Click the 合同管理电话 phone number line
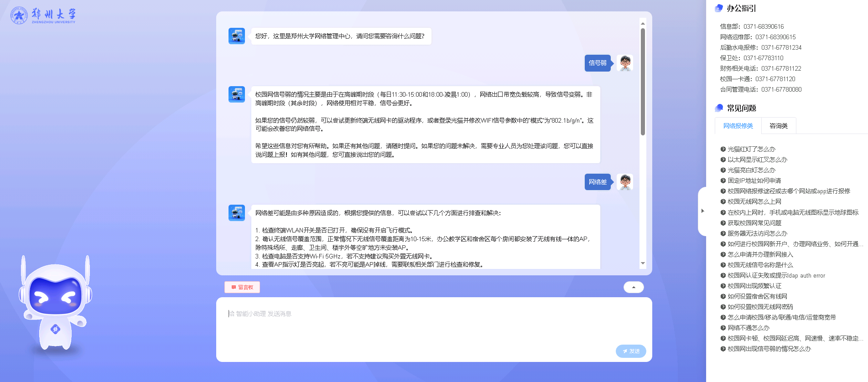 [x=760, y=89]
